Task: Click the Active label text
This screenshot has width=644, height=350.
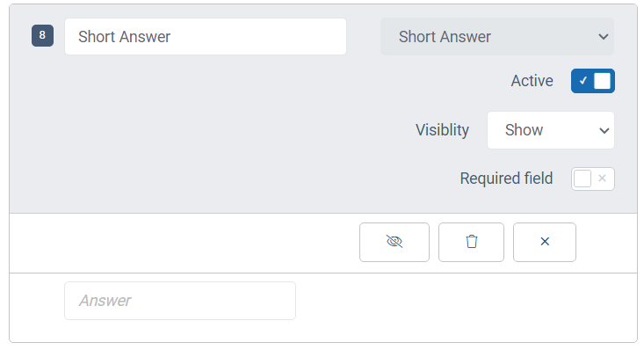Action: (532, 81)
